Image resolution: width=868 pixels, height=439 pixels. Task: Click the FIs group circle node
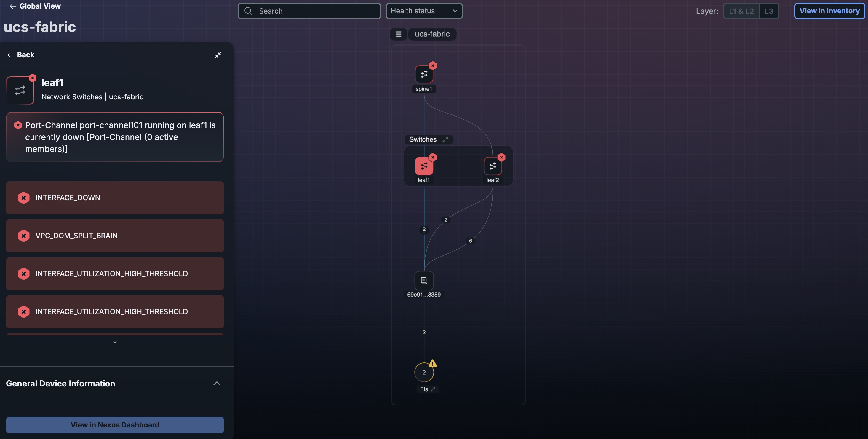424,372
